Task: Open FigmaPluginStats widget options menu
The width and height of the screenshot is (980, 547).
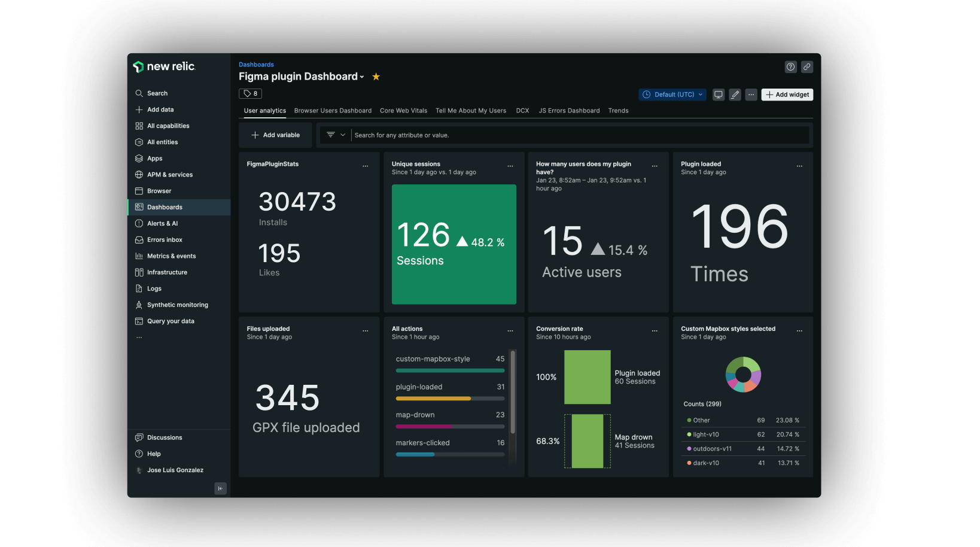Action: 366,166
